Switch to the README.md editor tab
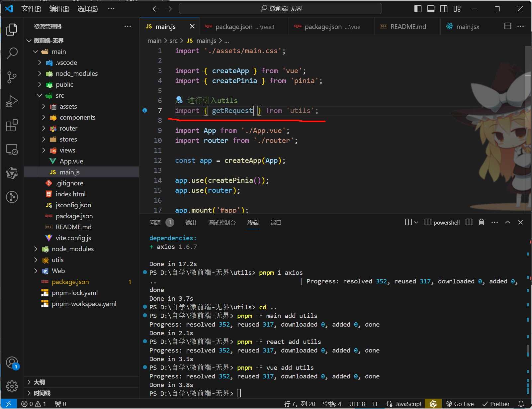This screenshot has height=409, width=532. pyautogui.click(x=408, y=27)
